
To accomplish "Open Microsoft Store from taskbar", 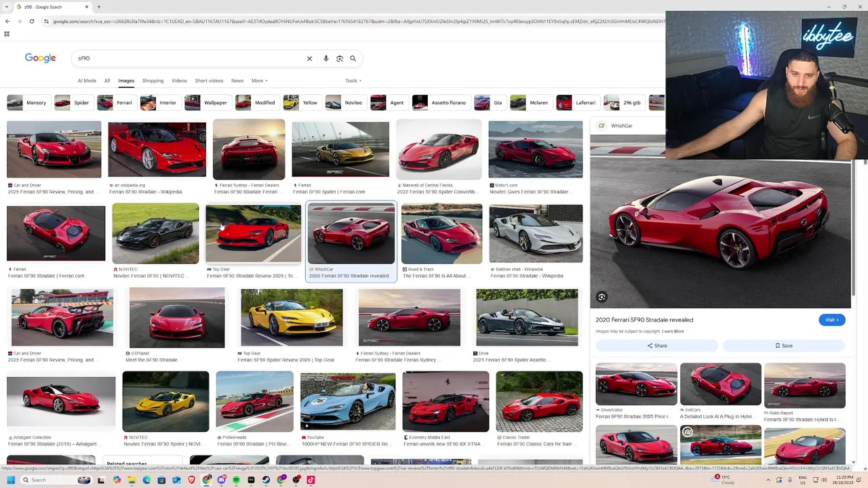I will click(161, 480).
